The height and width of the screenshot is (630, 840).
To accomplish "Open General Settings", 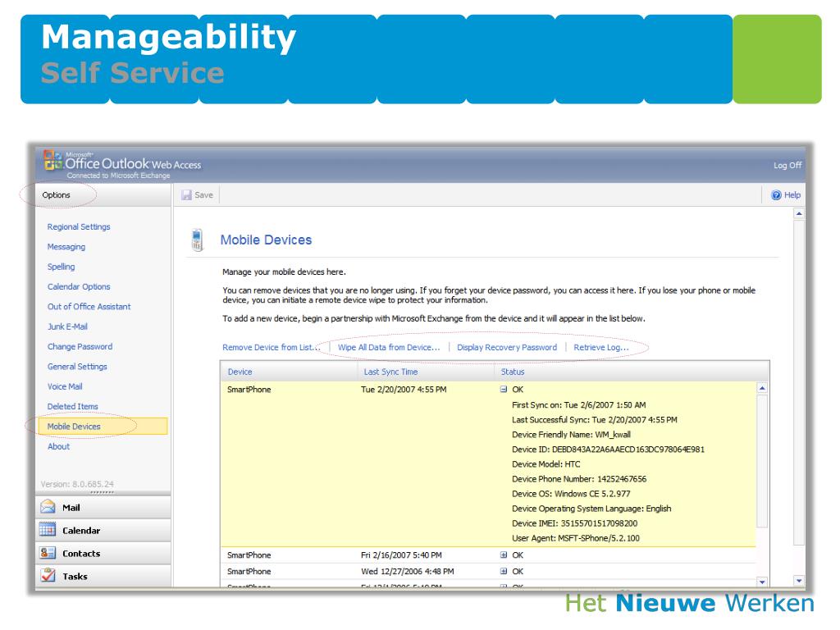I will point(77,367).
